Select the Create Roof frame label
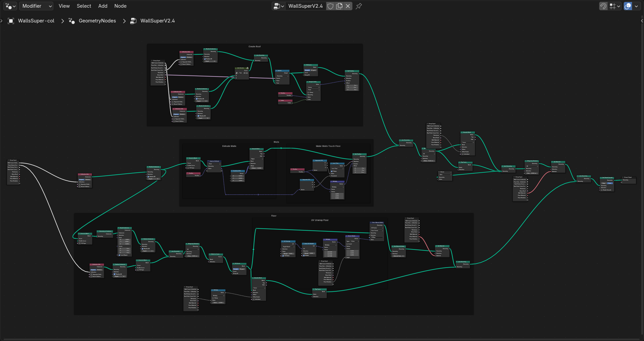 255,47
